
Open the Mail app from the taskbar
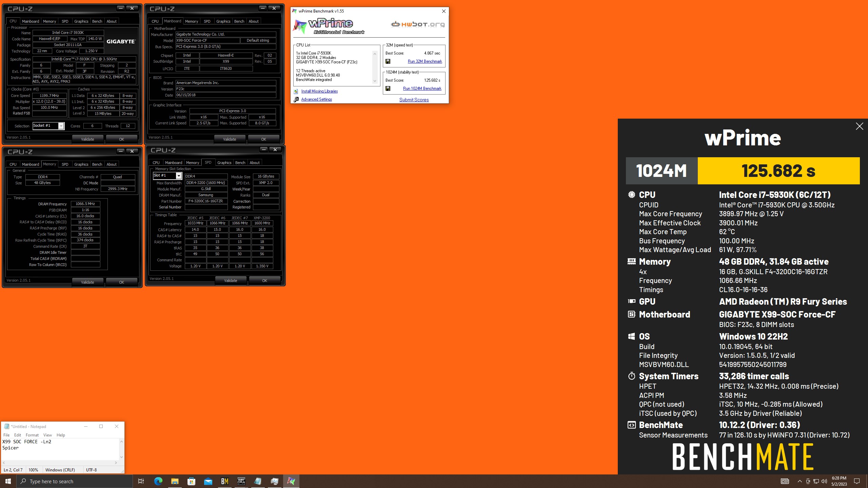[208, 481]
